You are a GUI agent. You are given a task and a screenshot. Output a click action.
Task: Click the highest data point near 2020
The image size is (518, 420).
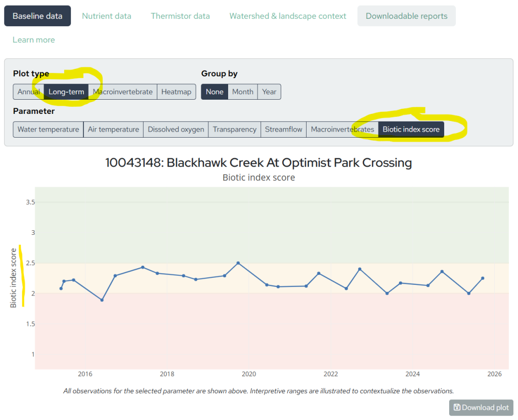tap(238, 263)
